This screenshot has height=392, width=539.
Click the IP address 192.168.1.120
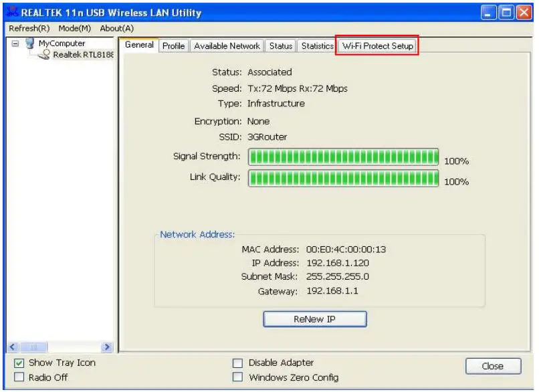pyautogui.click(x=338, y=263)
